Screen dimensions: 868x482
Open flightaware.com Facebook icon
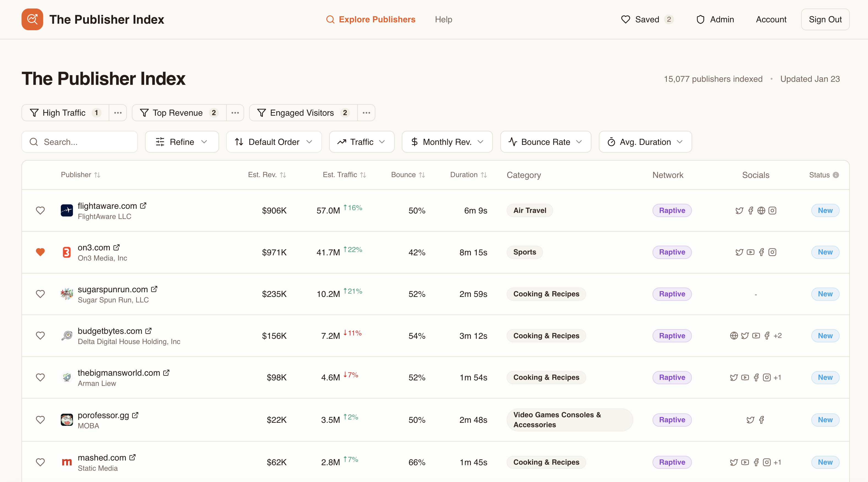tap(750, 210)
